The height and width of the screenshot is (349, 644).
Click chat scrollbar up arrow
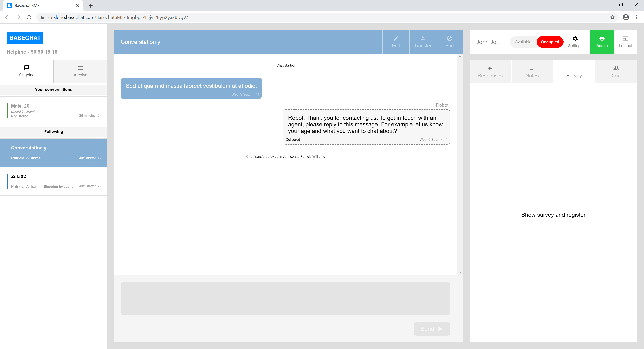[460, 57]
